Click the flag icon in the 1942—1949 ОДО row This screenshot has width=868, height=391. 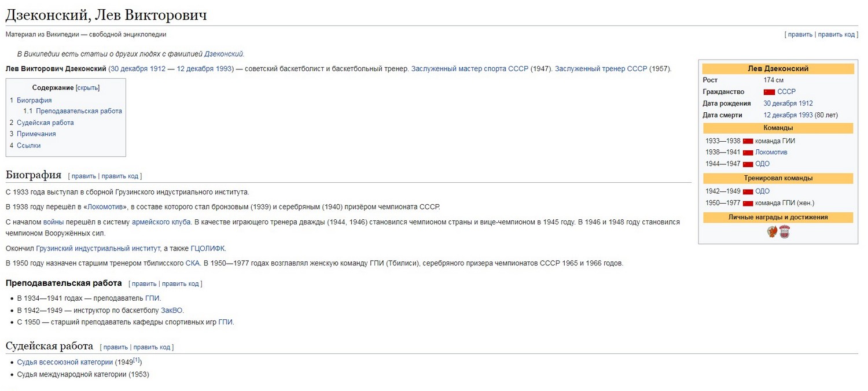[x=748, y=191]
